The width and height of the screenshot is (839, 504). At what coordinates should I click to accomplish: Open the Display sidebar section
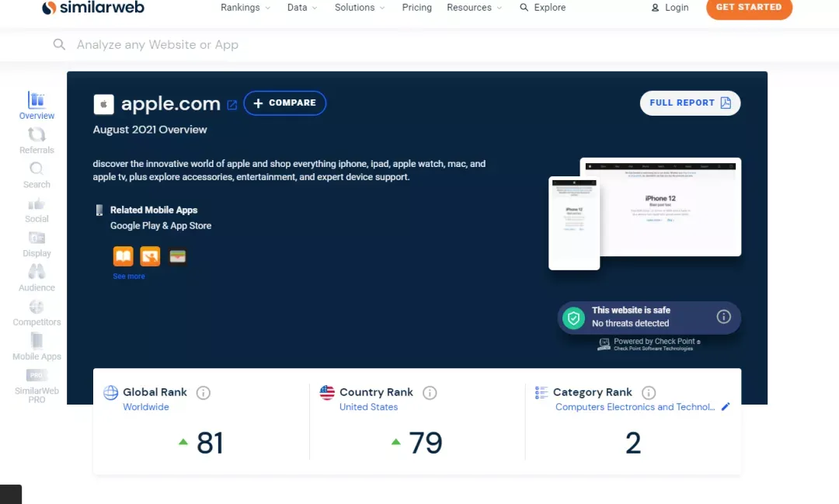(x=37, y=245)
